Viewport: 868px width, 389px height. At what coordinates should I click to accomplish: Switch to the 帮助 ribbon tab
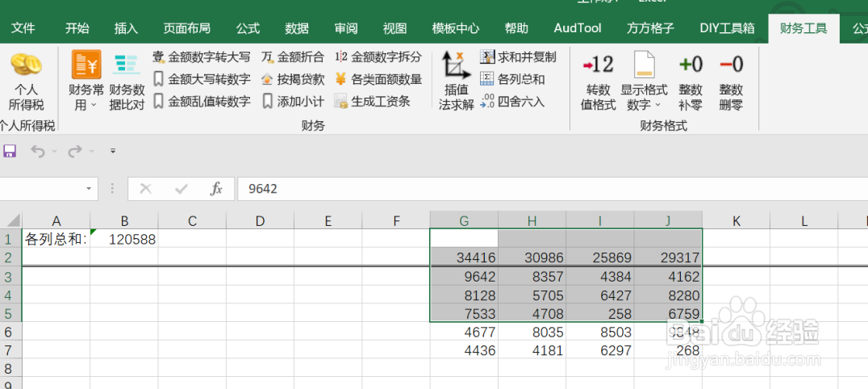pyautogui.click(x=516, y=28)
